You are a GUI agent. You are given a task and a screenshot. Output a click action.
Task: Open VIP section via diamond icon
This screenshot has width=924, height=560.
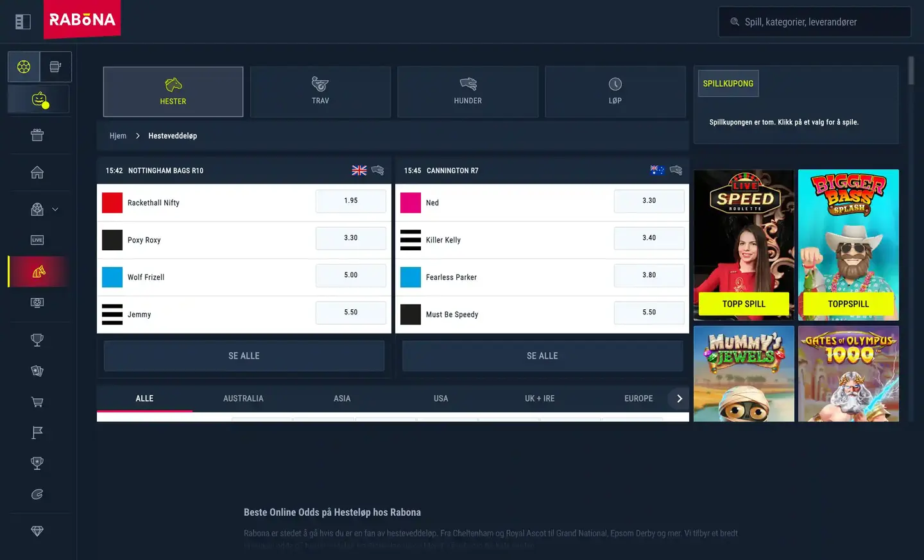tap(37, 531)
